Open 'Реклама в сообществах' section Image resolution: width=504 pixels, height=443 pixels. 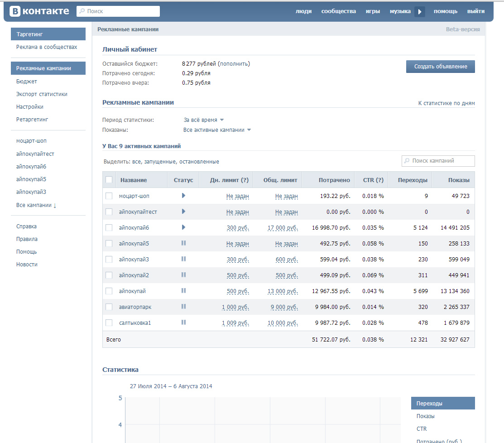pyautogui.click(x=47, y=47)
